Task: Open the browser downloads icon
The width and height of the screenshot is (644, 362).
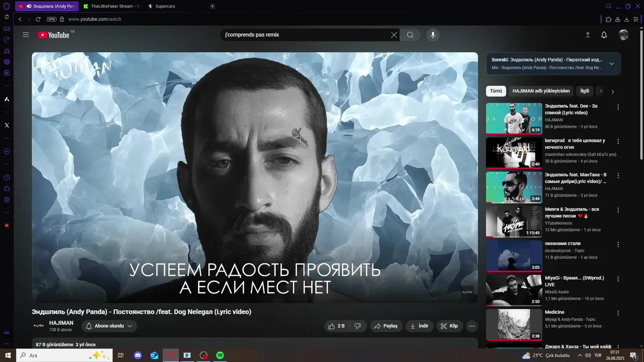Action: tap(627, 19)
